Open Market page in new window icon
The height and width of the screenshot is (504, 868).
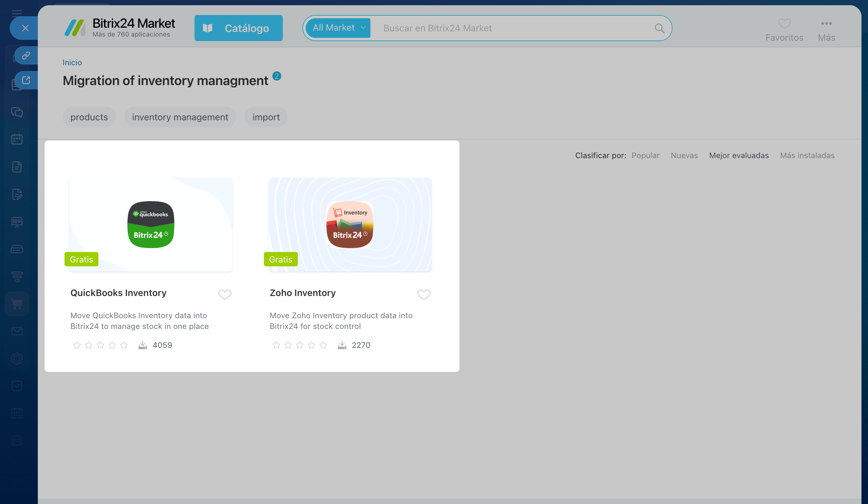click(x=26, y=80)
